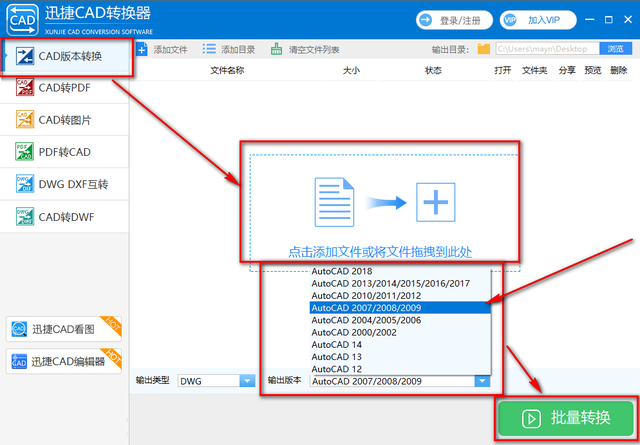Minimize the converter window
The width and height of the screenshot is (640, 445).
pyautogui.click(x=589, y=20)
